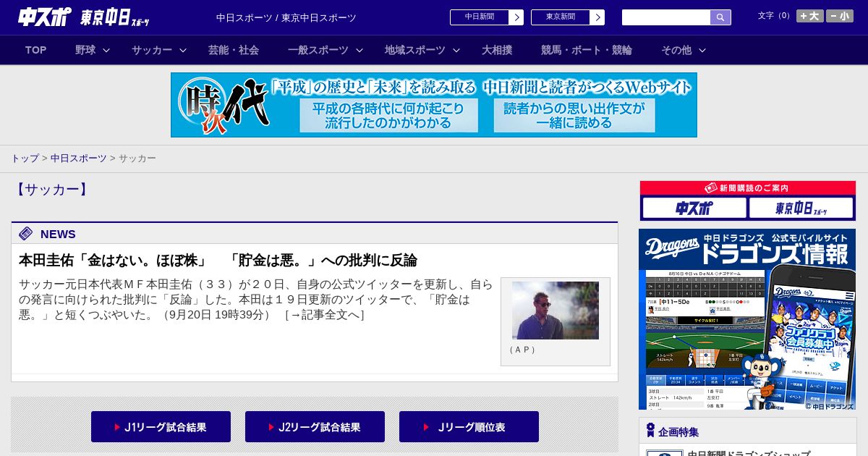Viewport: 868px width, 456px height.
Task: Click the 時代 banner advertisement
Action: point(434,105)
